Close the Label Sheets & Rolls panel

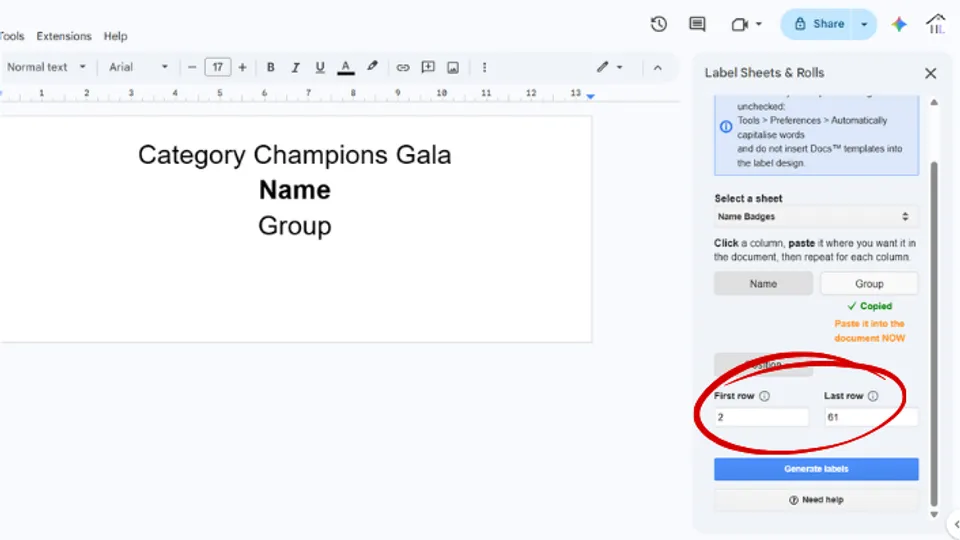point(931,73)
